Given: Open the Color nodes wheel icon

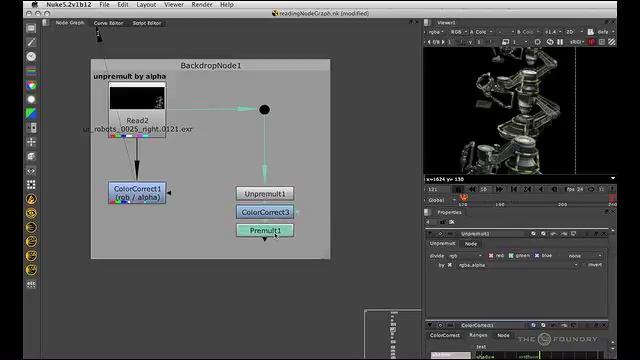Looking at the screenshot, I should (x=31, y=85).
